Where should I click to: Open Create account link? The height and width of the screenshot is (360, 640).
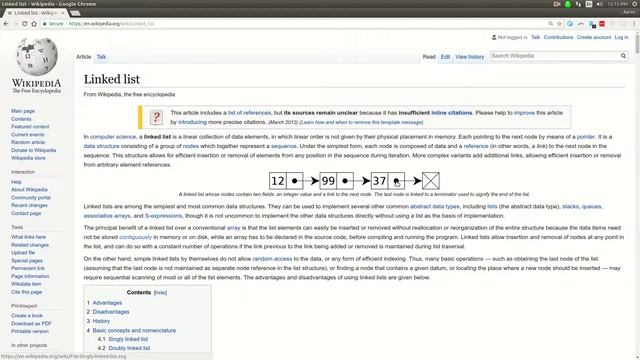point(594,37)
